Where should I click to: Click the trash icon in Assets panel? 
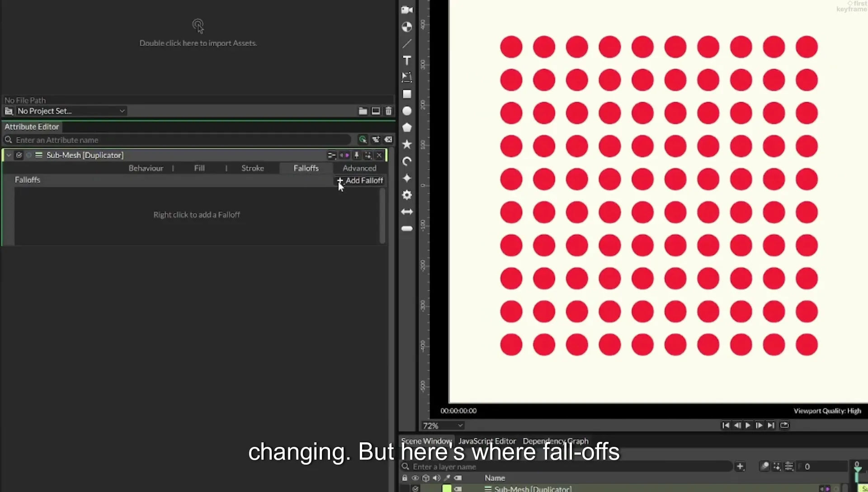pyautogui.click(x=388, y=111)
